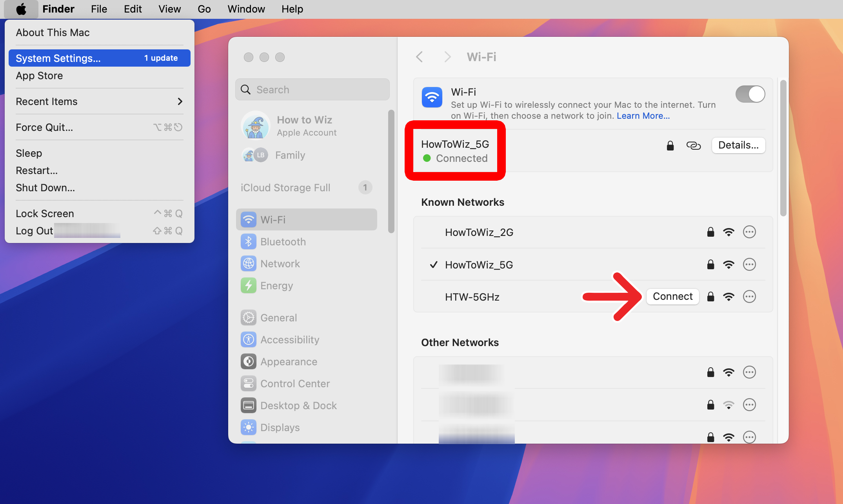843x504 pixels.
Task: Open more options menu for HTW-5GHz
Action: tap(749, 297)
